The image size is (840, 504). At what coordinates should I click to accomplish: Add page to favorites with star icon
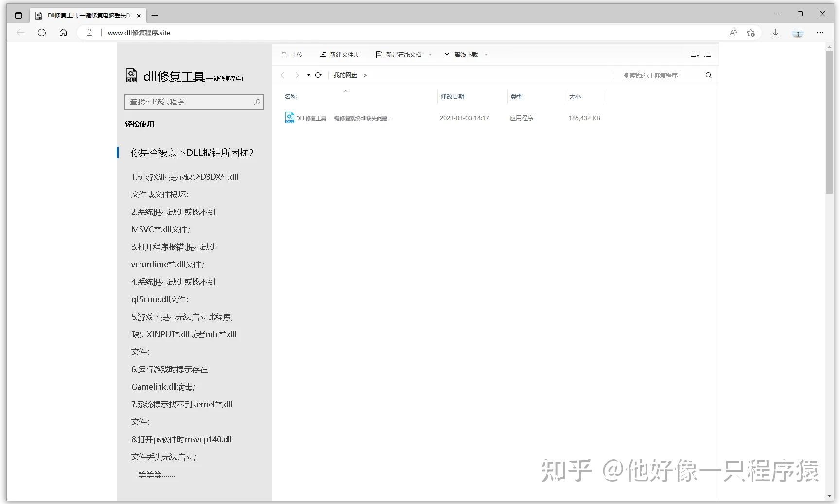pos(750,33)
